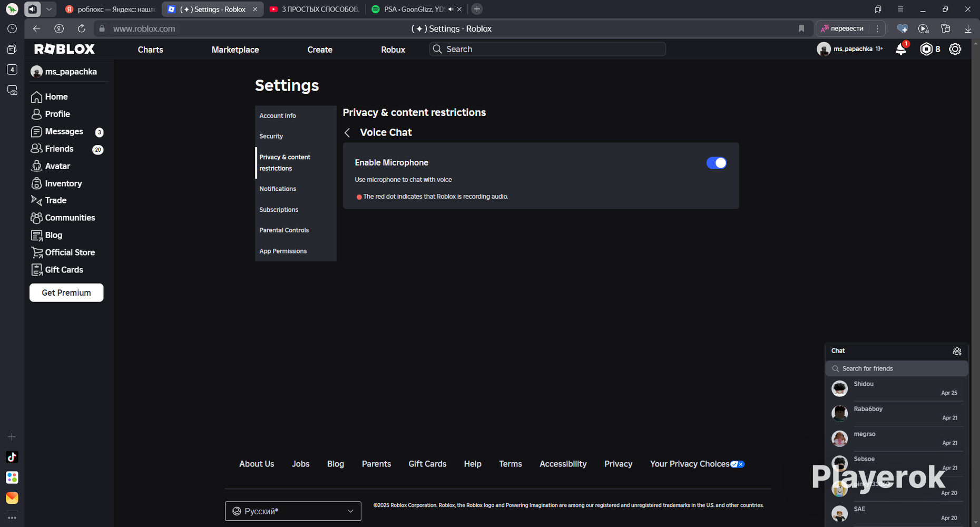
Task: Open the Robux balance icon
Action: click(x=926, y=49)
